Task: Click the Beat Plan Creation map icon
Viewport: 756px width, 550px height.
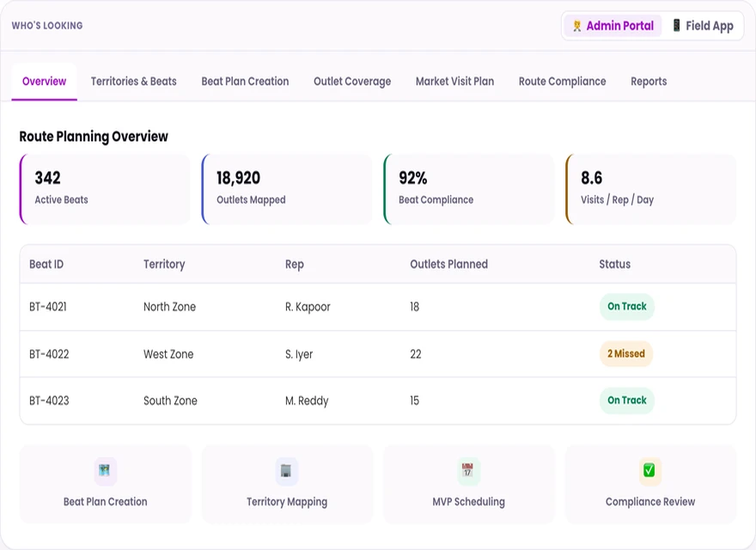Action: pyautogui.click(x=105, y=470)
